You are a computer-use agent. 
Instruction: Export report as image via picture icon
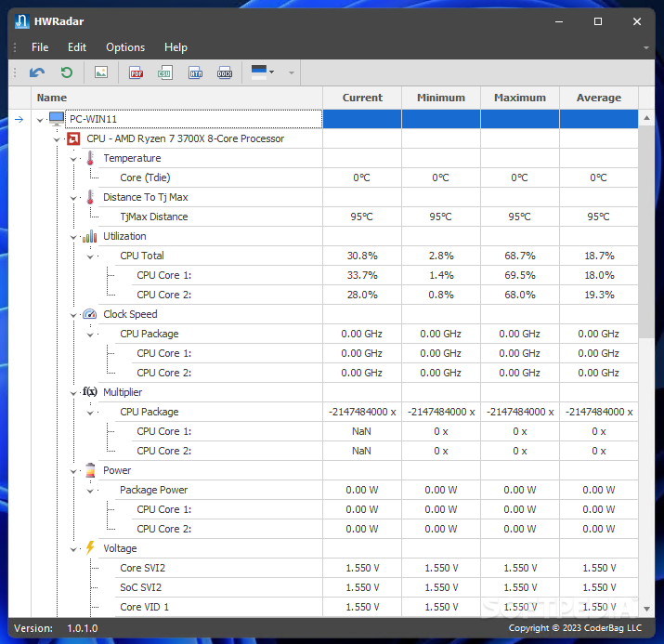(x=101, y=72)
